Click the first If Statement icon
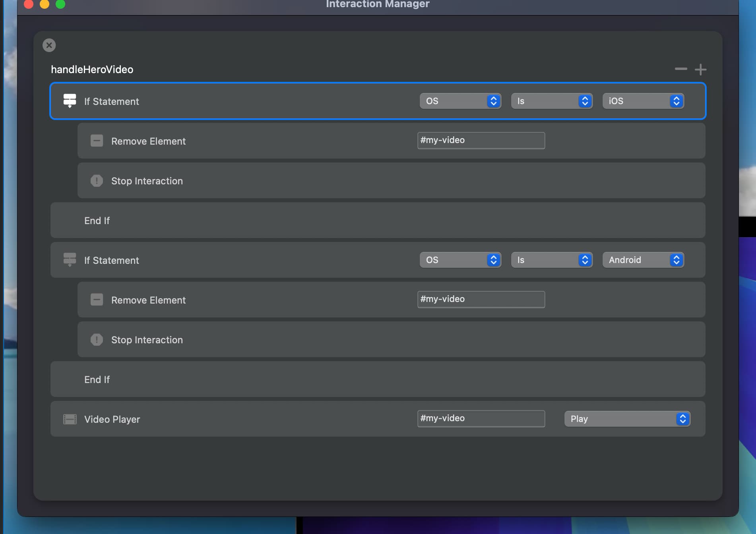756x534 pixels. point(70,101)
